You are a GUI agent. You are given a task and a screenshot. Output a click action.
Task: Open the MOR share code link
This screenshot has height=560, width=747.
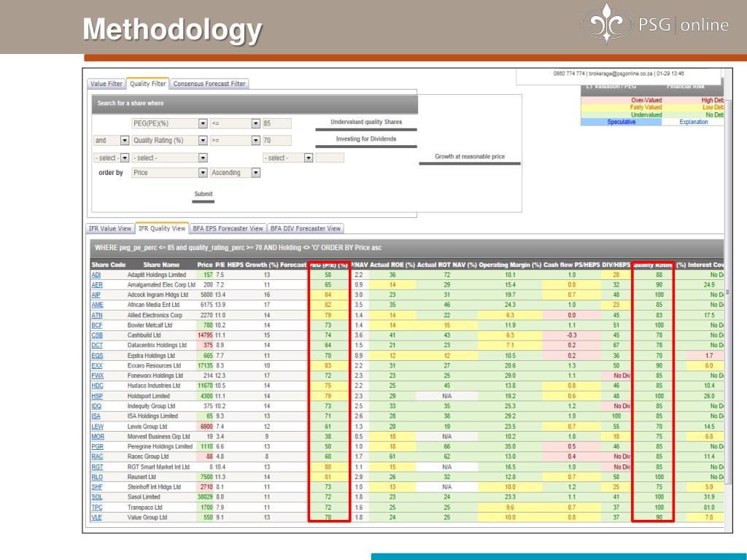click(98, 437)
